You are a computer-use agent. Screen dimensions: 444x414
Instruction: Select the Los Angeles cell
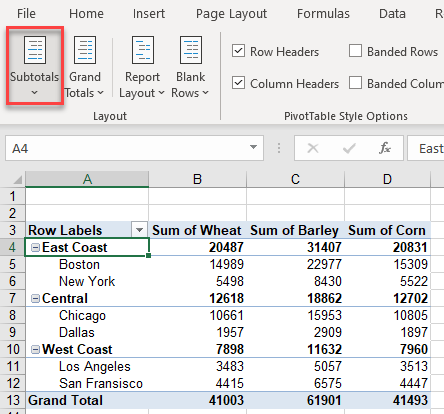[87, 366]
